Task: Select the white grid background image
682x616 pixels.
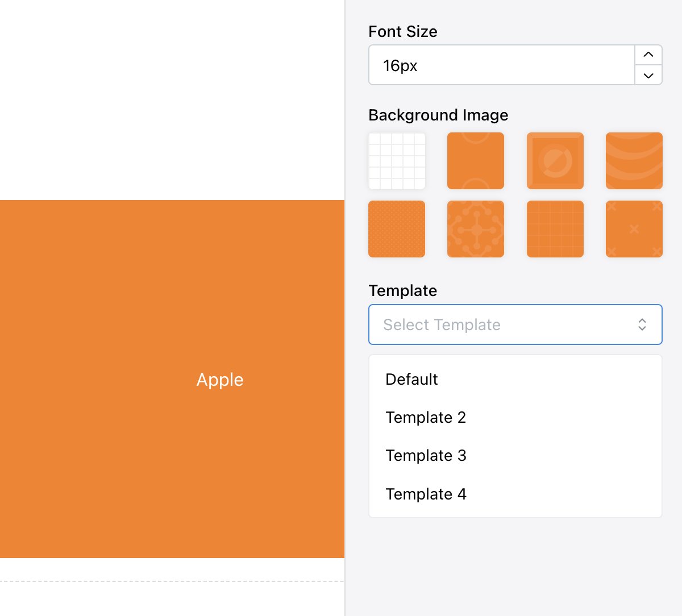Action: [x=397, y=161]
